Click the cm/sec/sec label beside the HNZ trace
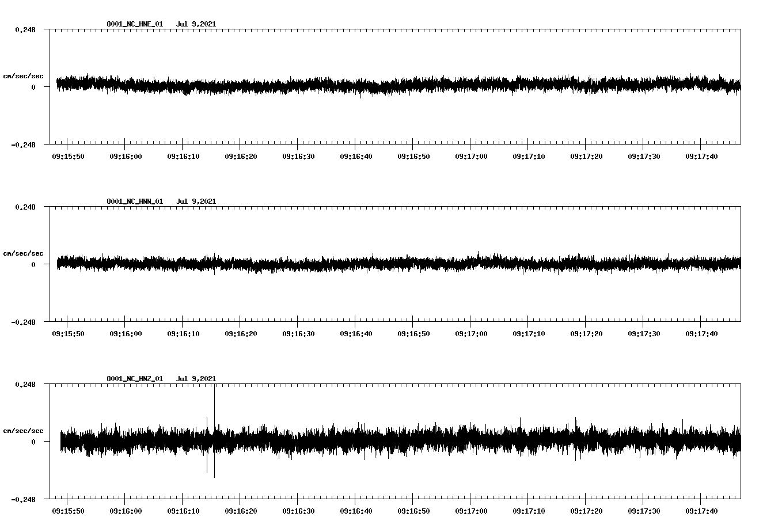The image size is (782, 532). click(25, 430)
